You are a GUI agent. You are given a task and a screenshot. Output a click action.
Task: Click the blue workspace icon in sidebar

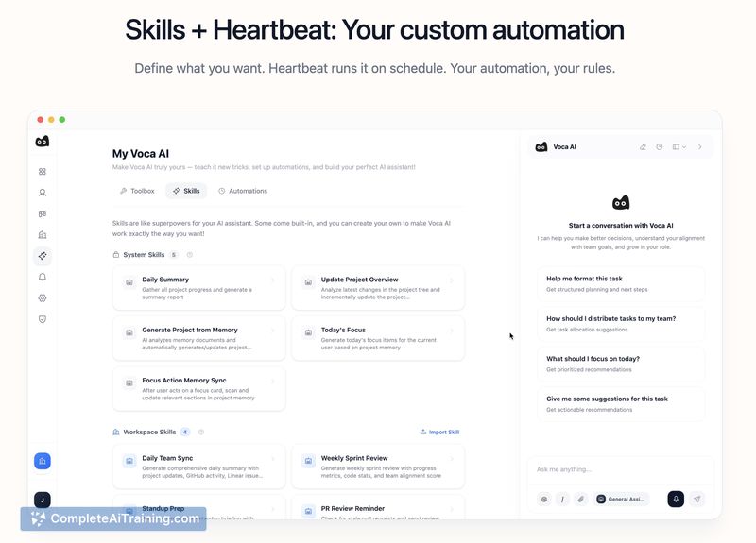(x=43, y=461)
